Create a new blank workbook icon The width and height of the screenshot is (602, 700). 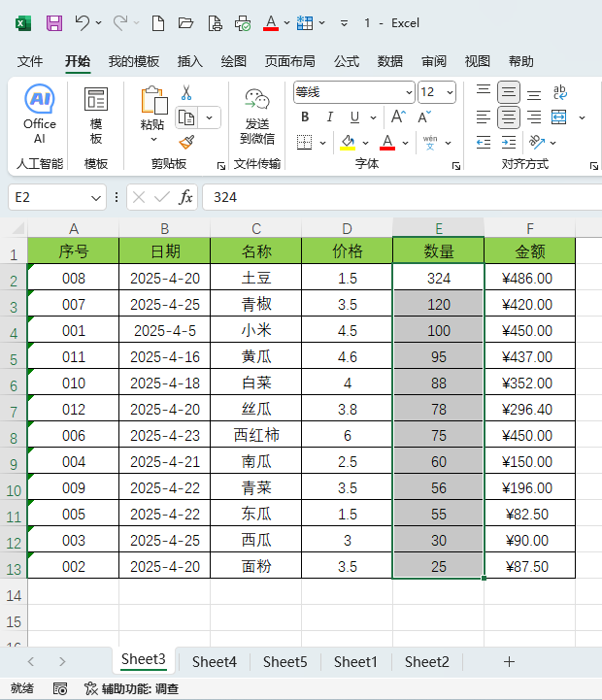(x=157, y=22)
